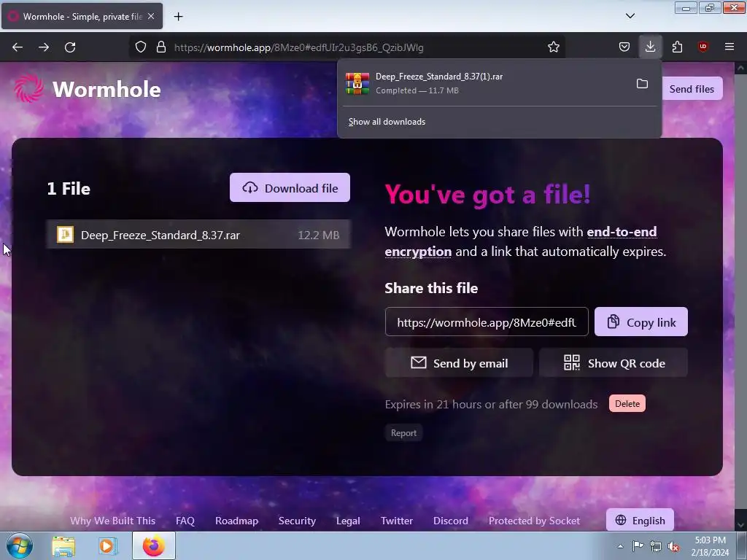Click the rar file type icon in list
The width and height of the screenshot is (747, 560).
pyautogui.click(x=65, y=234)
